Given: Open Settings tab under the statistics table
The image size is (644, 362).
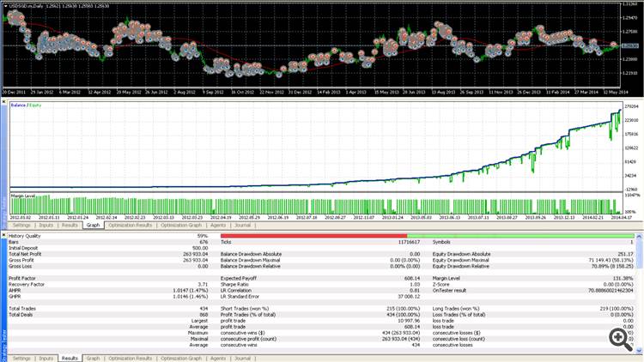Looking at the screenshot, I should (21, 359).
